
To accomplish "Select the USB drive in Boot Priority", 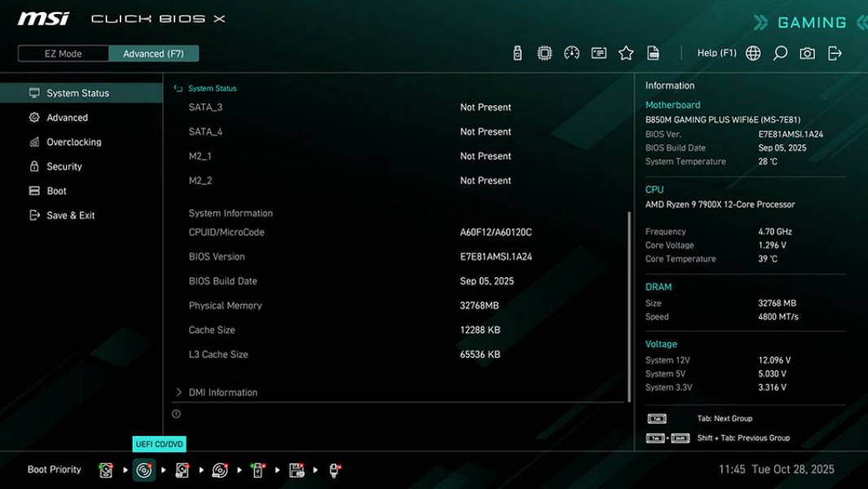I will (x=258, y=469).
